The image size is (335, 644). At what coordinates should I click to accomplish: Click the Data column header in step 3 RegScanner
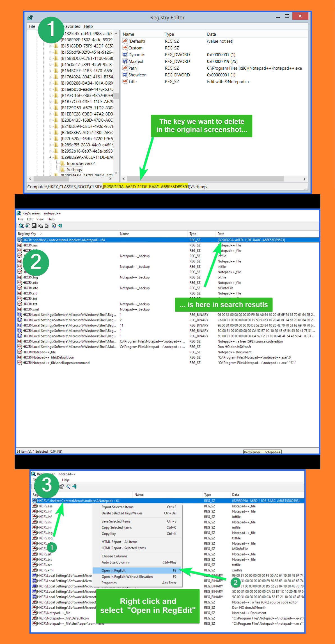267,495
